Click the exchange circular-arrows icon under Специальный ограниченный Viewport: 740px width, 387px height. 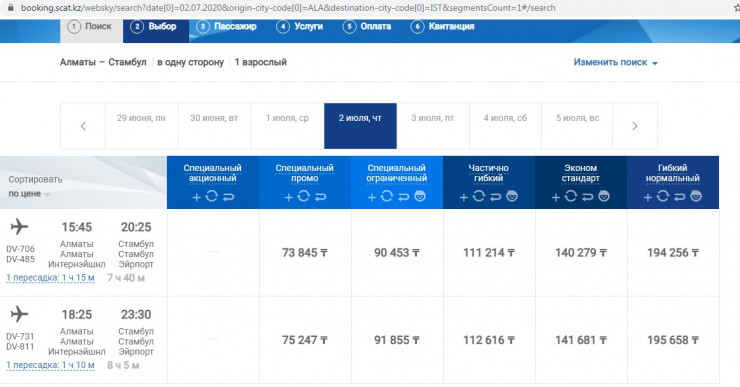[387, 196]
